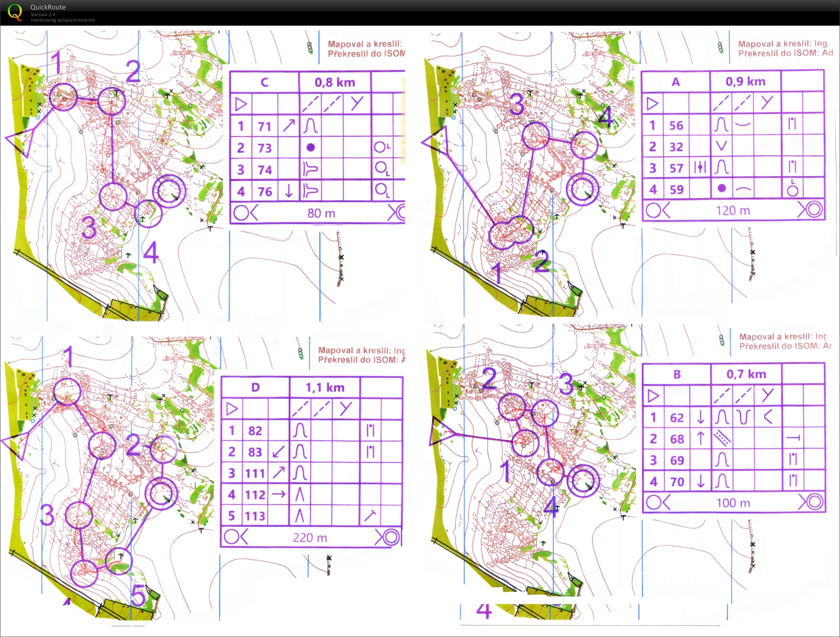Click control code 73 in course C
Viewport: 840px width, 637px height.
264,148
